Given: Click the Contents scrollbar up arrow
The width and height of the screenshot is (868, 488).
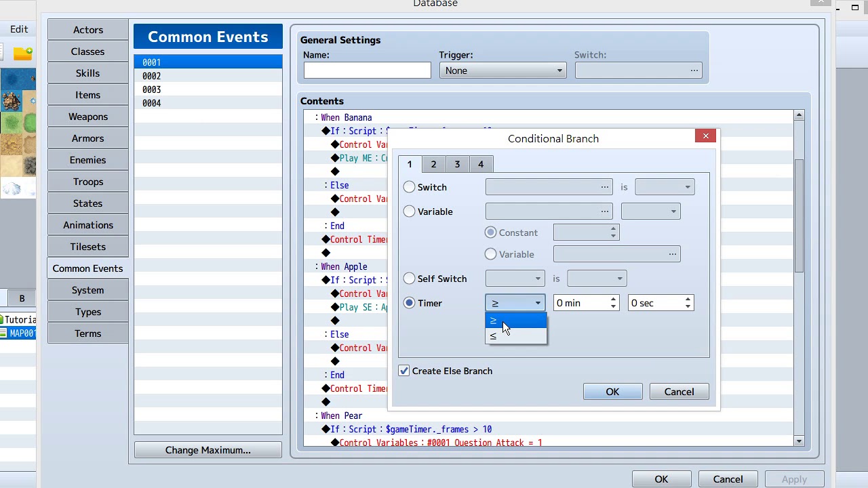Looking at the screenshot, I should point(799,115).
